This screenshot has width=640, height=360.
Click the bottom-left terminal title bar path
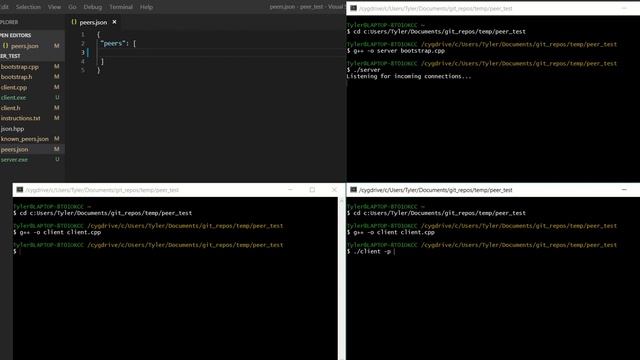[x=102, y=190]
